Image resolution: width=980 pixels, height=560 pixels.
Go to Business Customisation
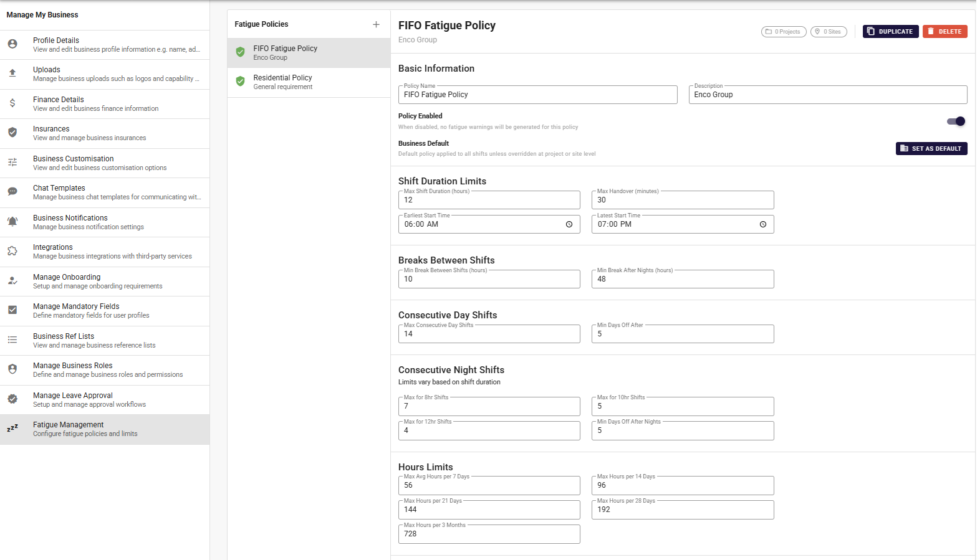(105, 163)
